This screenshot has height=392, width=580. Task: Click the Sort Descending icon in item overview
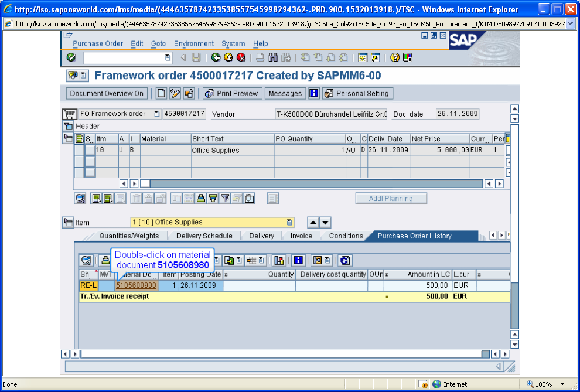[213, 199]
